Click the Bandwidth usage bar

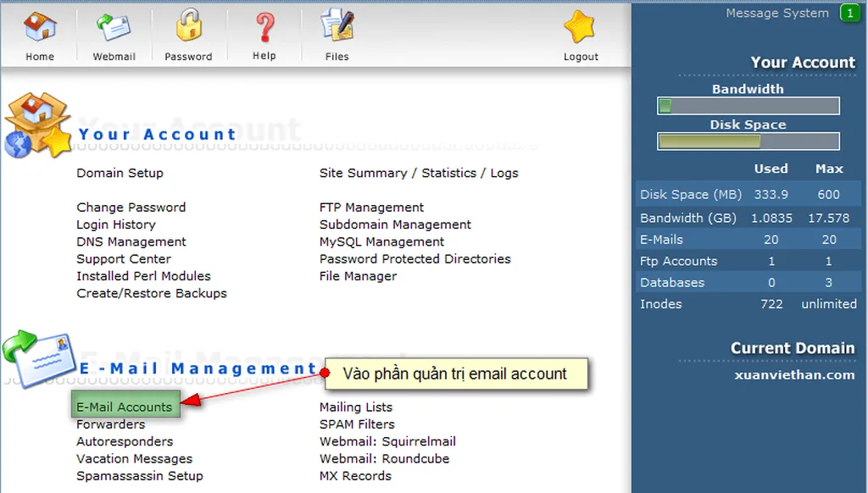[x=748, y=106]
